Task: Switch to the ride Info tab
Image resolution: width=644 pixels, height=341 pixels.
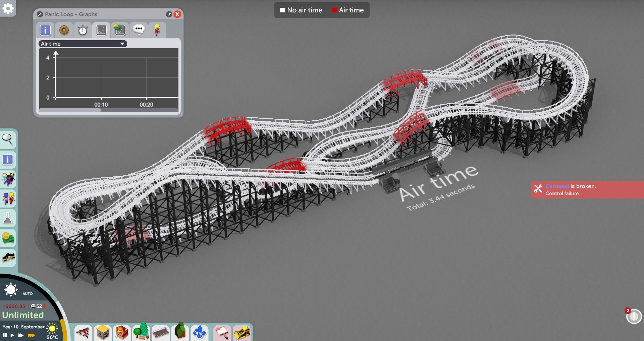Action: pyautogui.click(x=45, y=30)
